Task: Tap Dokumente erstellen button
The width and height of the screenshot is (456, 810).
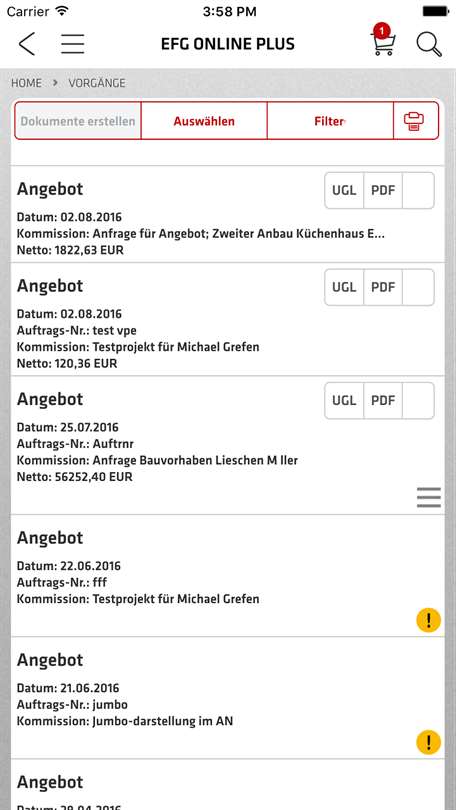Action: [78, 121]
